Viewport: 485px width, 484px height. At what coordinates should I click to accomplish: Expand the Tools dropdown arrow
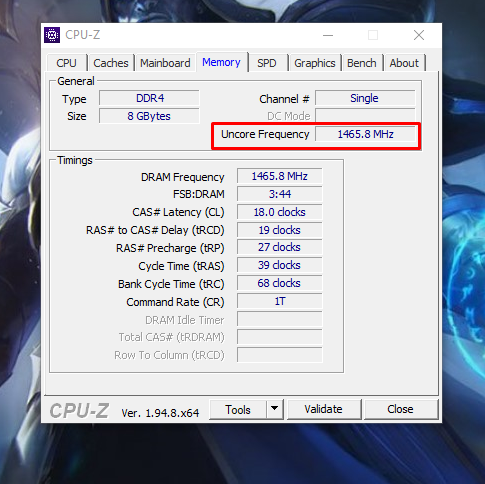275,409
